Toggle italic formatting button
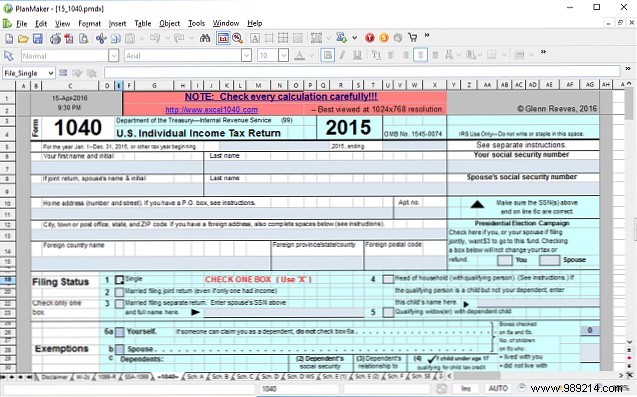Viewport: 637px width, 397px height. coord(342,55)
